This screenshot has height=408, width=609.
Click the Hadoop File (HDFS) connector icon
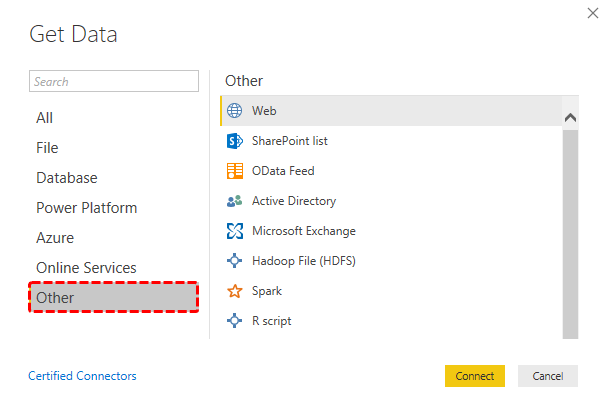235,261
